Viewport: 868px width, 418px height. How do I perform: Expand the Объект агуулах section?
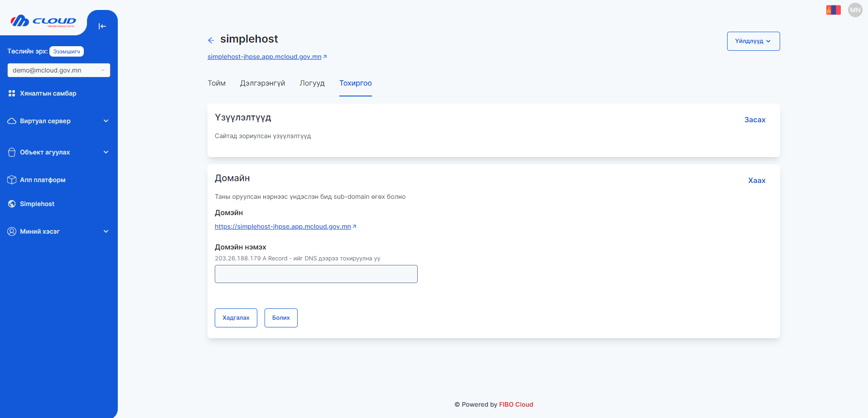coord(106,152)
